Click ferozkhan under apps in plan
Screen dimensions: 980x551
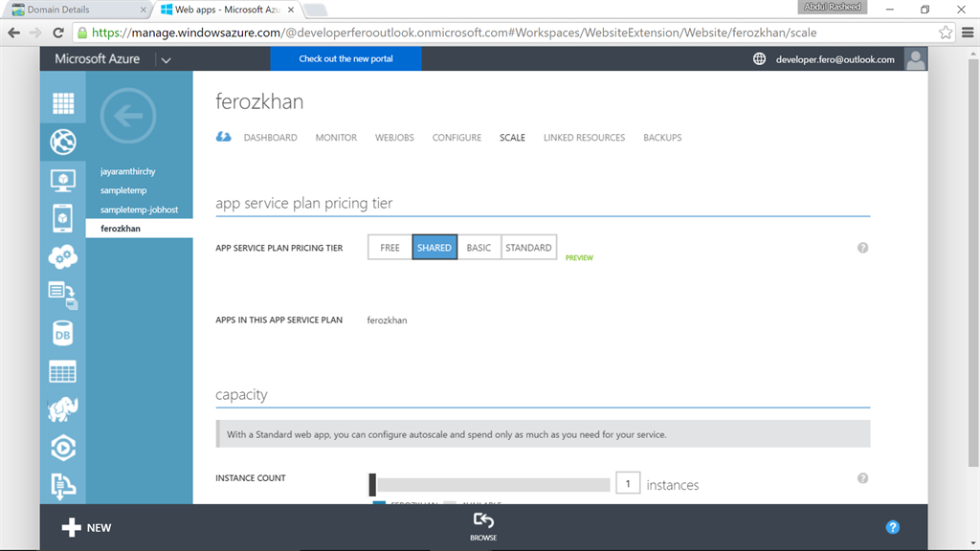pos(387,320)
